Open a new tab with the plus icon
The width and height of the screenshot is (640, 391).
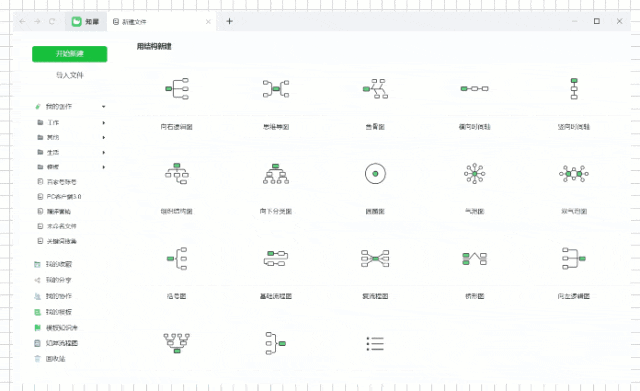coord(229,21)
